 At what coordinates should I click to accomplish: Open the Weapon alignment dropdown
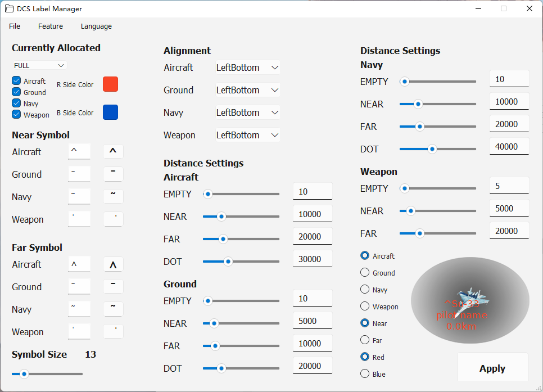(x=247, y=134)
